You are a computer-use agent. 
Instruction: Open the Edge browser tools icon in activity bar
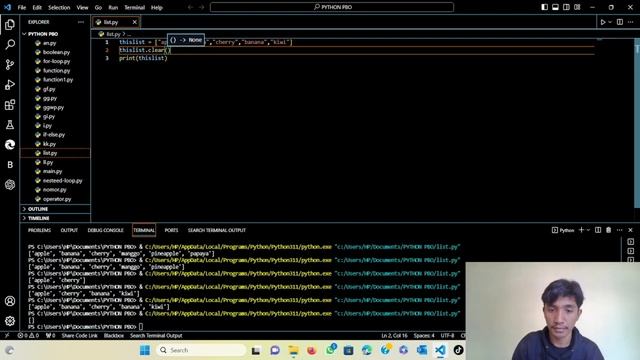(x=10, y=144)
